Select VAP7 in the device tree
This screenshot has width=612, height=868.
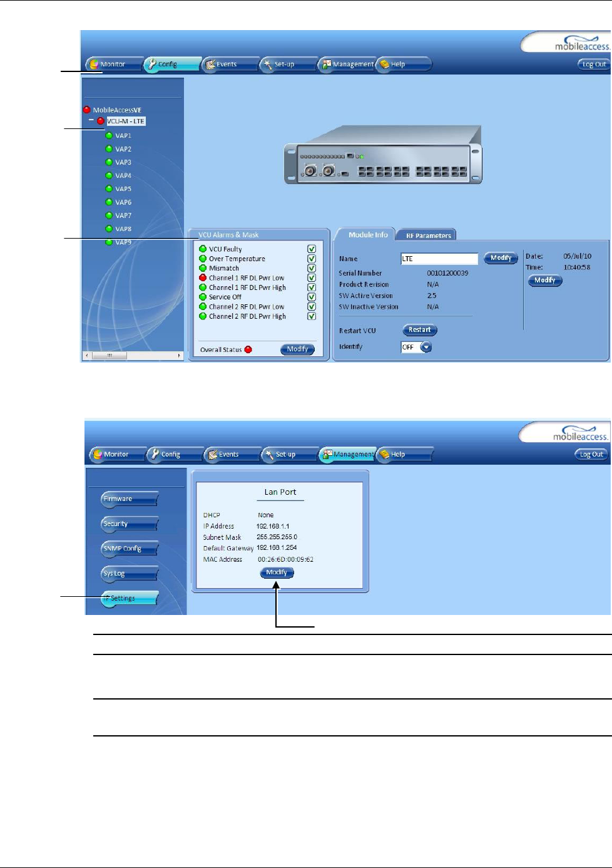[x=123, y=215]
